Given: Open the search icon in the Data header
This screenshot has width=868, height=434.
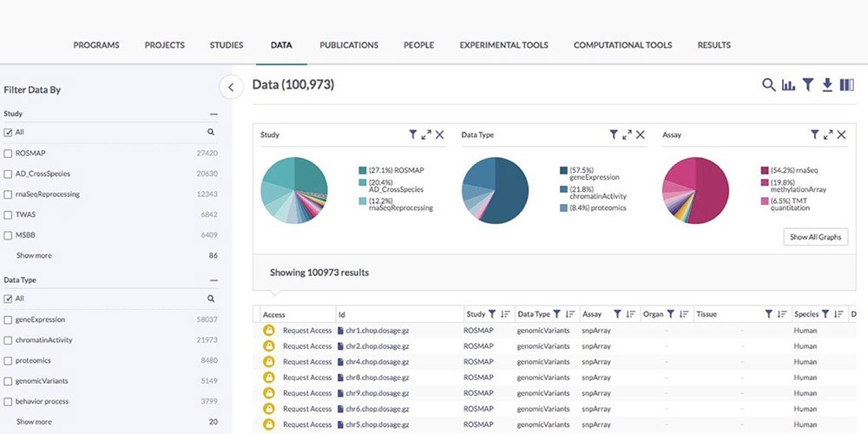Looking at the screenshot, I should 768,85.
